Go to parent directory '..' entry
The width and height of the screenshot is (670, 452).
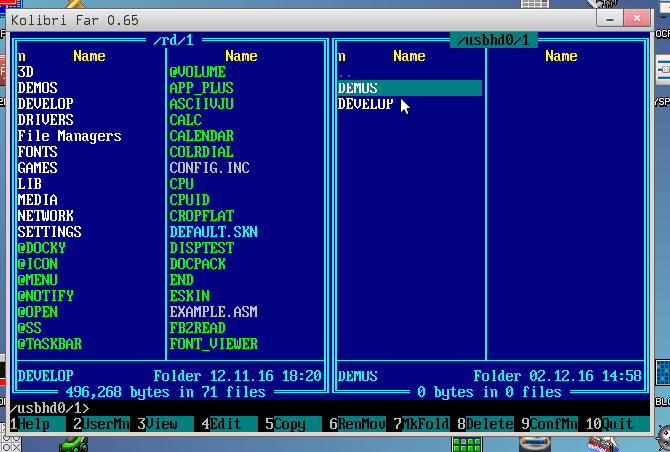(x=345, y=73)
